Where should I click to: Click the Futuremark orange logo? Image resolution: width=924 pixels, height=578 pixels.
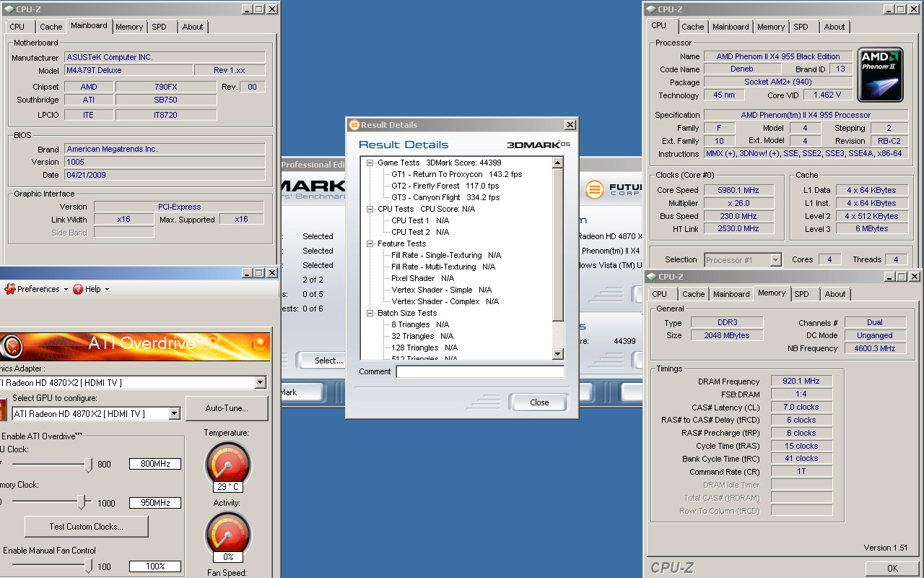click(x=594, y=190)
